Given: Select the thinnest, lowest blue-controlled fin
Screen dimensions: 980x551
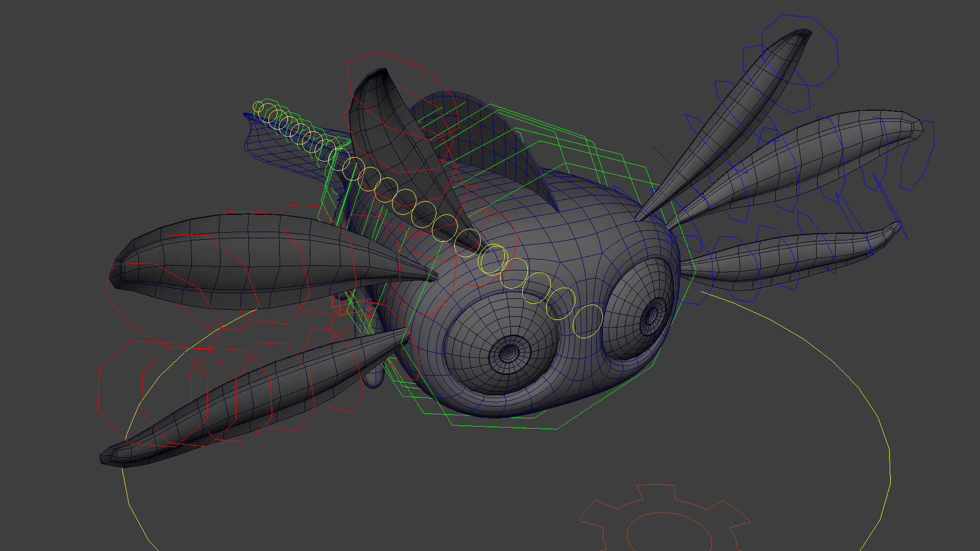Looking at the screenshot, I should [x=791, y=255].
